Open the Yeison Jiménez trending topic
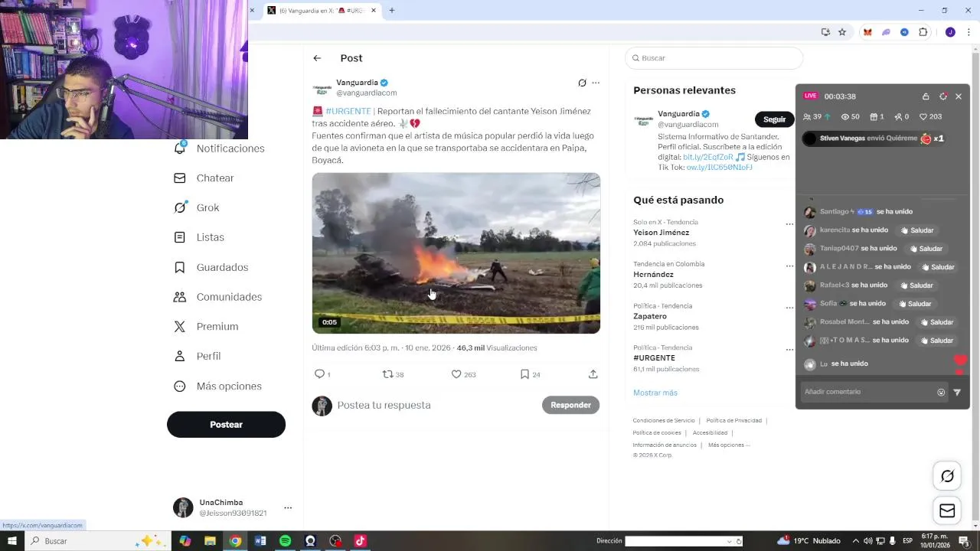This screenshot has height=551, width=980. [x=661, y=233]
